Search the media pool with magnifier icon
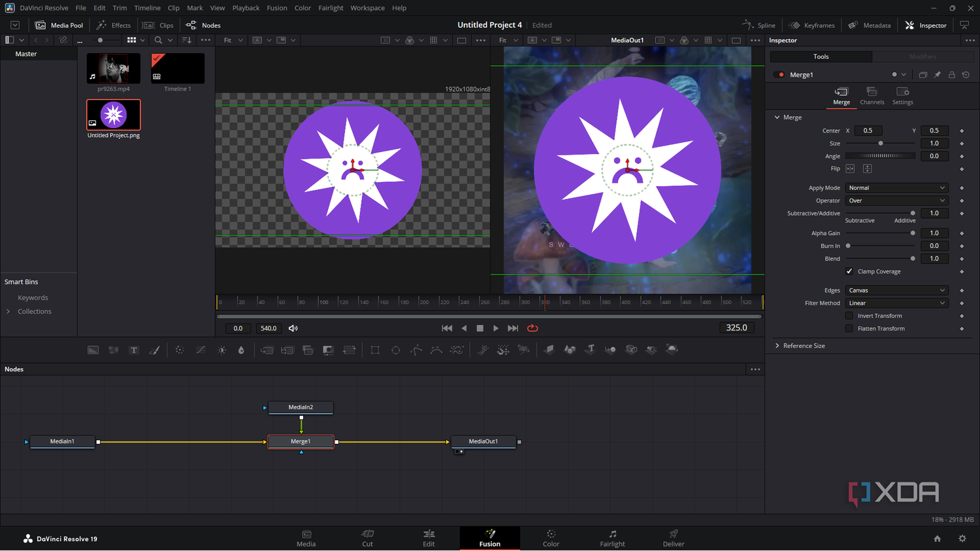This screenshot has height=551, width=980. [x=158, y=40]
